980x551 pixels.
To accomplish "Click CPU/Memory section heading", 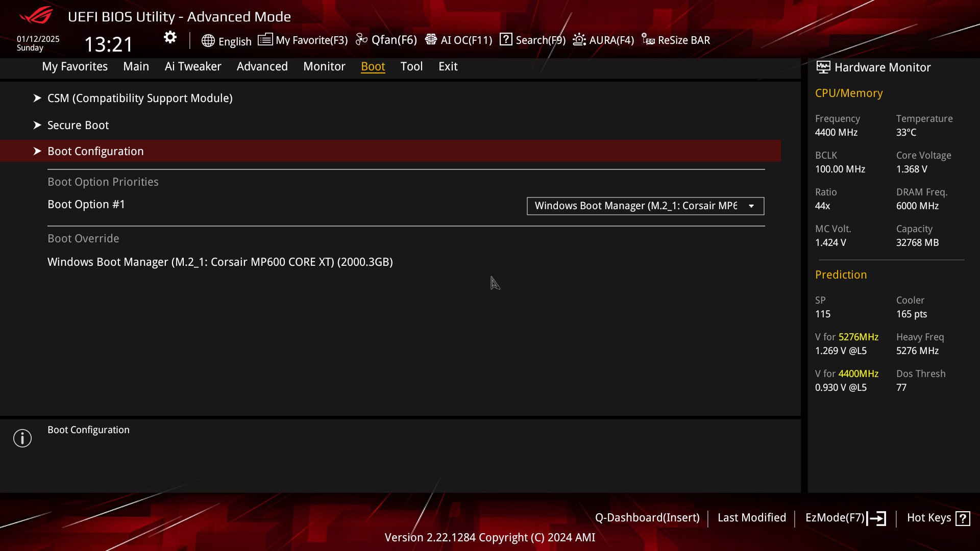I will pyautogui.click(x=849, y=93).
